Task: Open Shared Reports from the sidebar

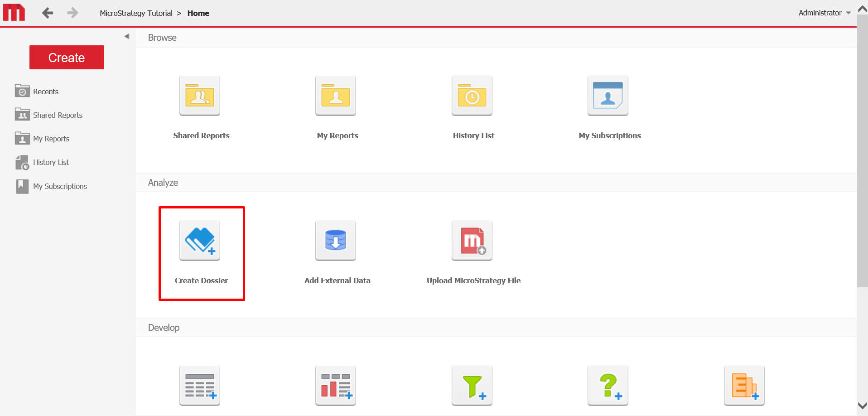Action: 48,115
